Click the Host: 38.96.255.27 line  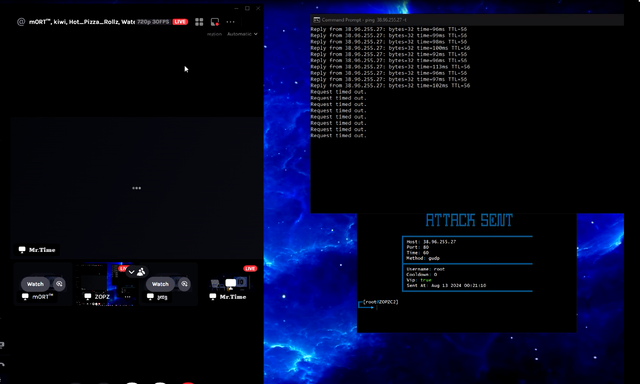(431, 242)
